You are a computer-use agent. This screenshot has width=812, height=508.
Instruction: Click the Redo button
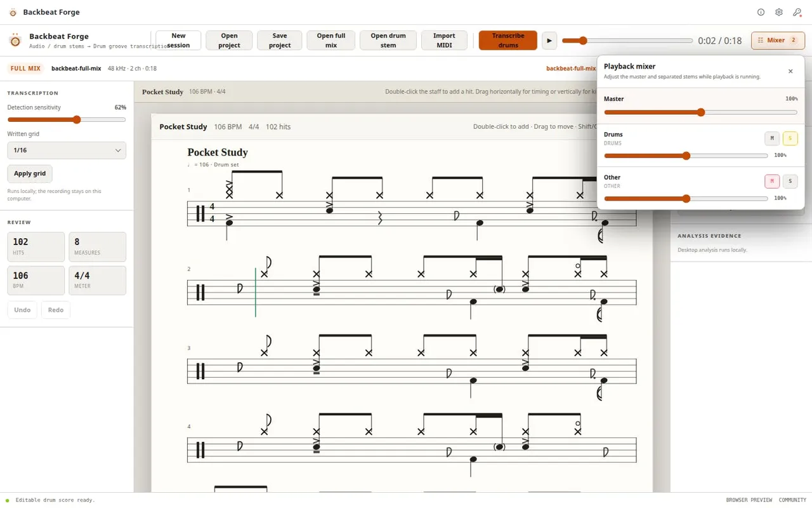56,310
